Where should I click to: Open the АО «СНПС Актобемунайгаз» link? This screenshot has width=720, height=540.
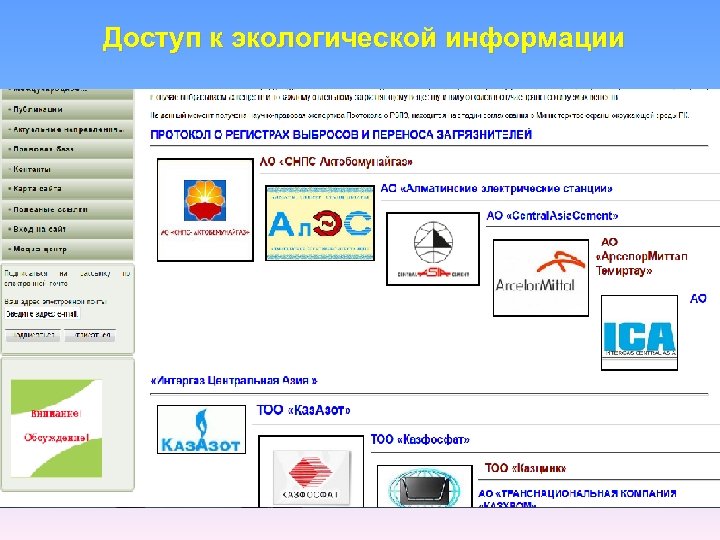tap(336, 162)
